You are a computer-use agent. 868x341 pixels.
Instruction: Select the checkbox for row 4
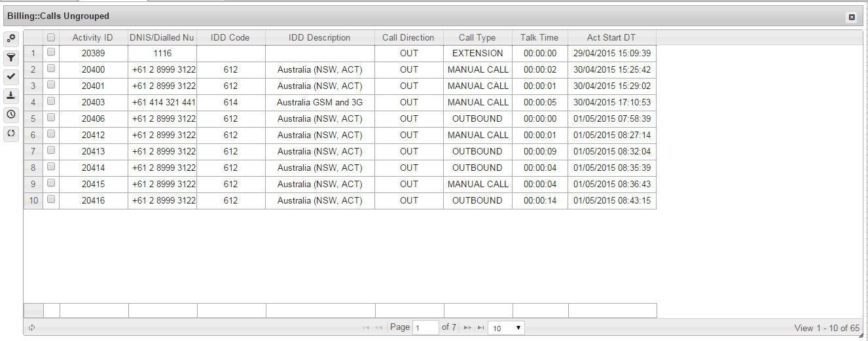(x=51, y=102)
